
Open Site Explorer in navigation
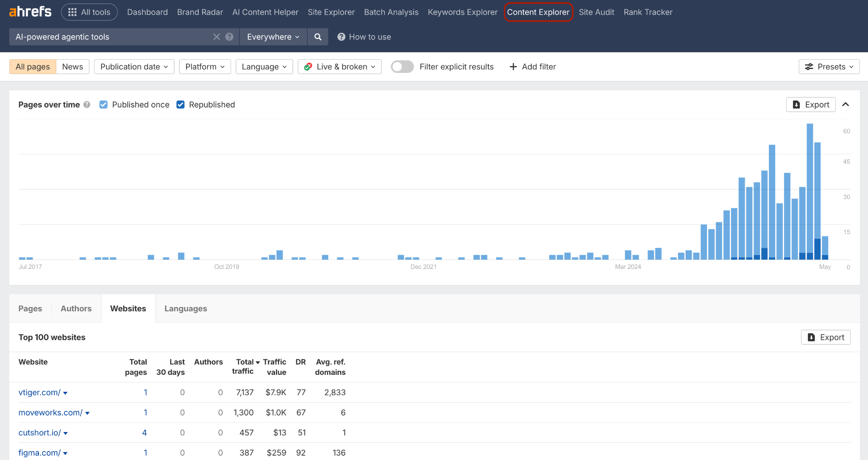331,12
